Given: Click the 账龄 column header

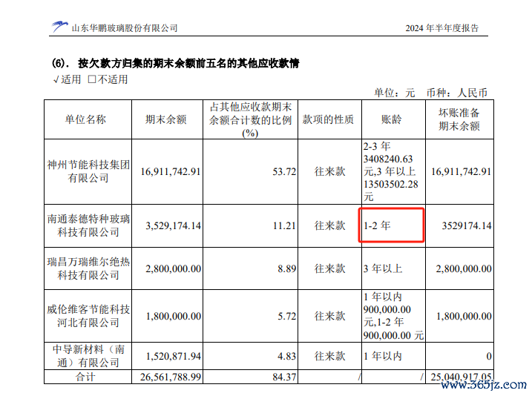Looking at the screenshot, I should pos(392,119).
